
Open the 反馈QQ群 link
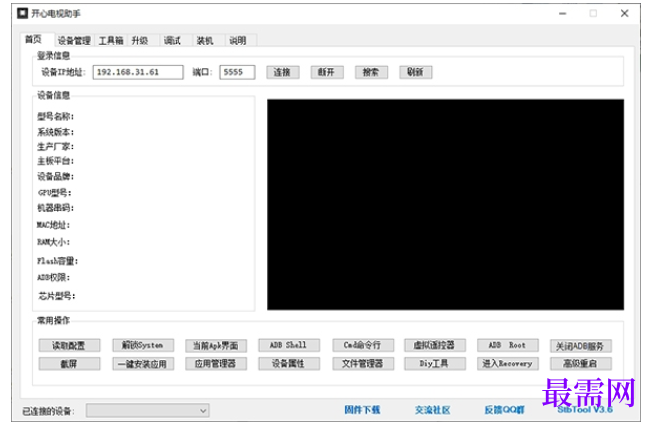(x=504, y=410)
